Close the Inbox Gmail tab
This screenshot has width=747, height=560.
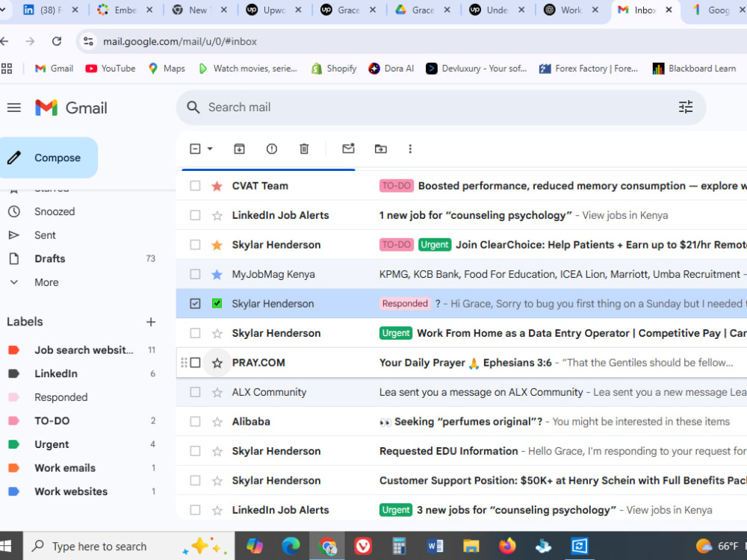click(x=669, y=10)
